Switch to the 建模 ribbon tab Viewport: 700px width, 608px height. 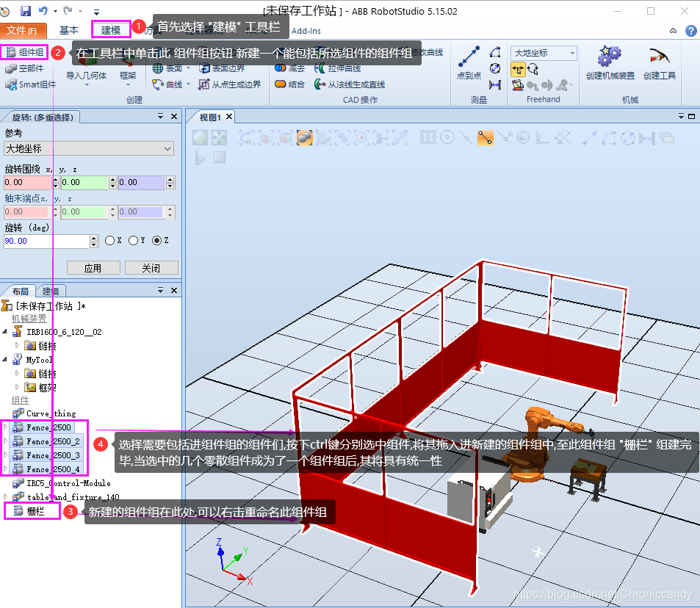pyautogui.click(x=111, y=30)
